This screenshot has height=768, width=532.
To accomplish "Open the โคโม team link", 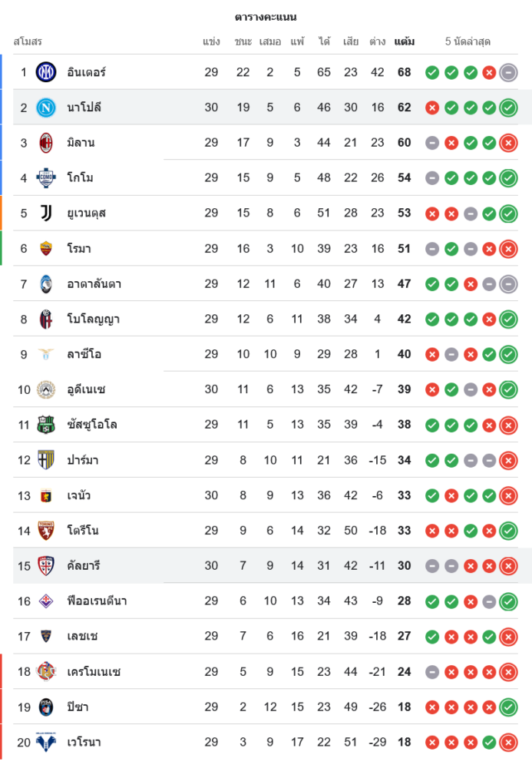I will (x=80, y=178).
